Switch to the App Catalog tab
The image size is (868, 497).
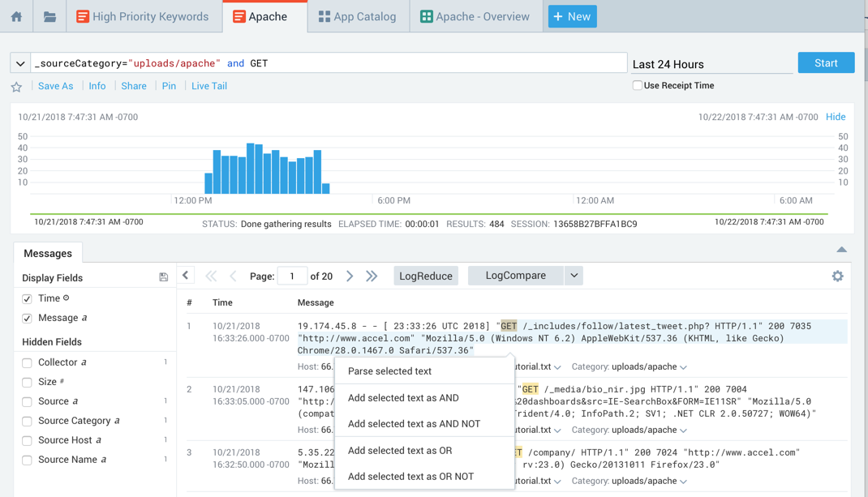point(358,16)
